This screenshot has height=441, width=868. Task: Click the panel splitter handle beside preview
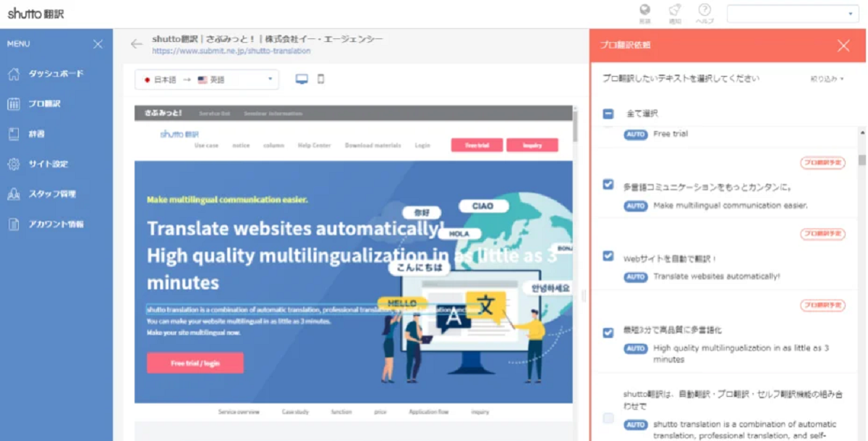[584, 295]
